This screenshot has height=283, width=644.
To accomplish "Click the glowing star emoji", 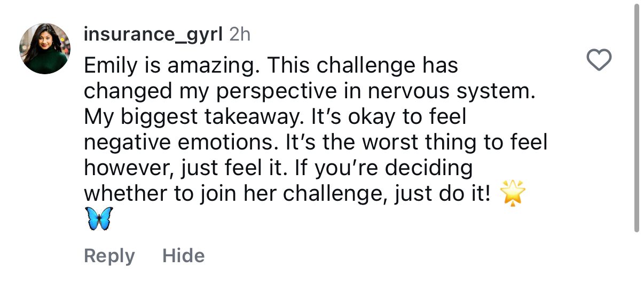I will click(x=513, y=194).
